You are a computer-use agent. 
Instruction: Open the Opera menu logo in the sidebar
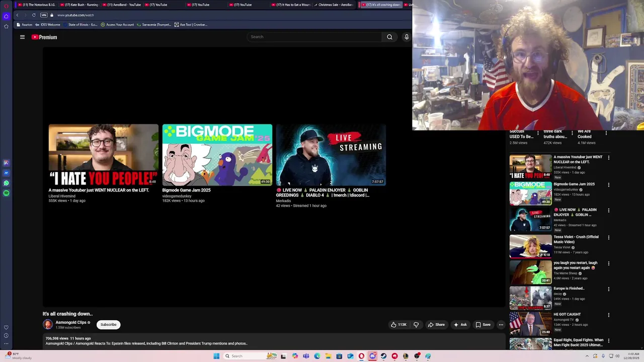pos(6,6)
